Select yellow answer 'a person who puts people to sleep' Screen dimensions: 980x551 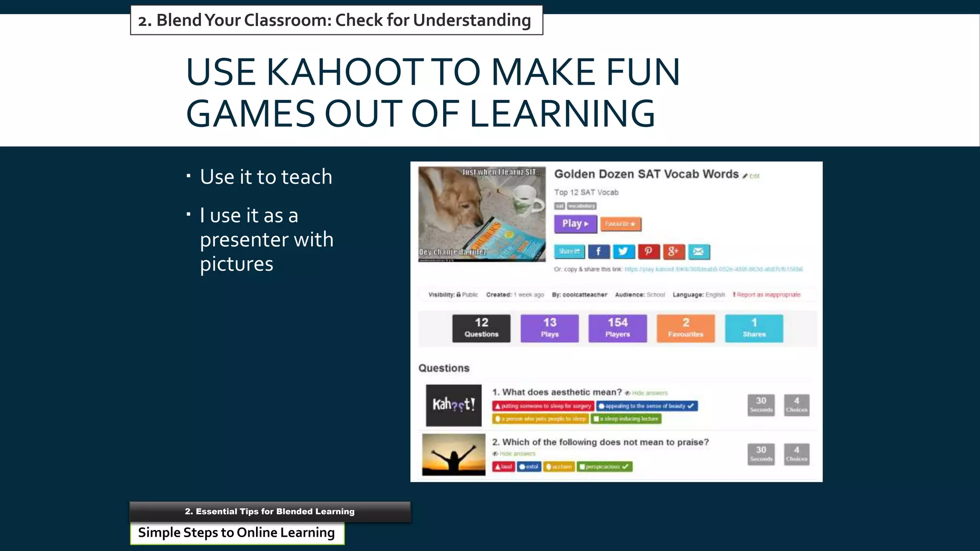(x=540, y=419)
